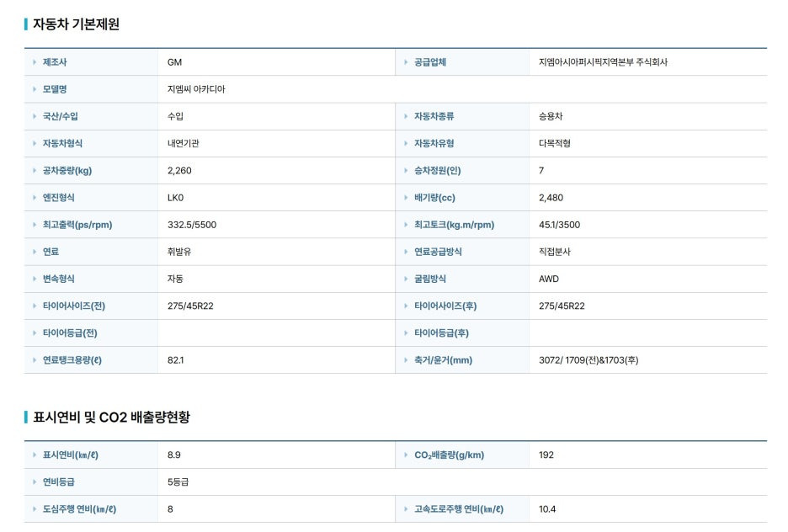This screenshot has height=532, width=788.
Task: Select the 82.1 fuel tank value
Action: pyautogui.click(x=175, y=360)
